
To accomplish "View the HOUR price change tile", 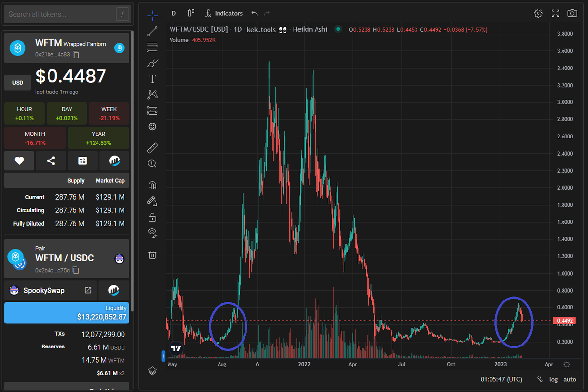I will click(x=24, y=114).
